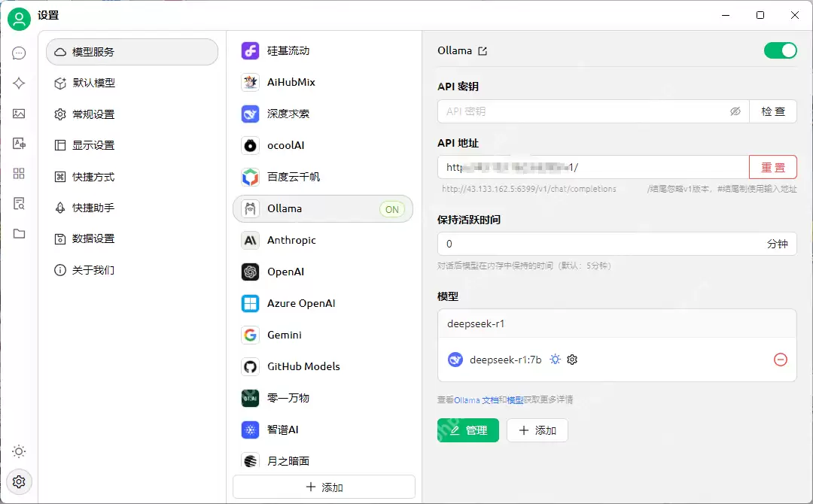Click the 检查 button to verify API key
Screen dimensions: 813x504
coord(774,111)
